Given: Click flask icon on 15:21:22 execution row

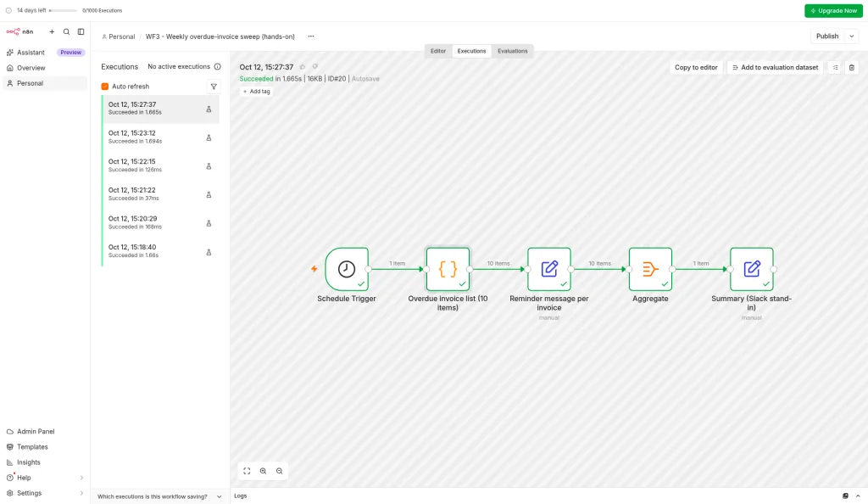Looking at the screenshot, I should pyautogui.click(x=209, y=195).
